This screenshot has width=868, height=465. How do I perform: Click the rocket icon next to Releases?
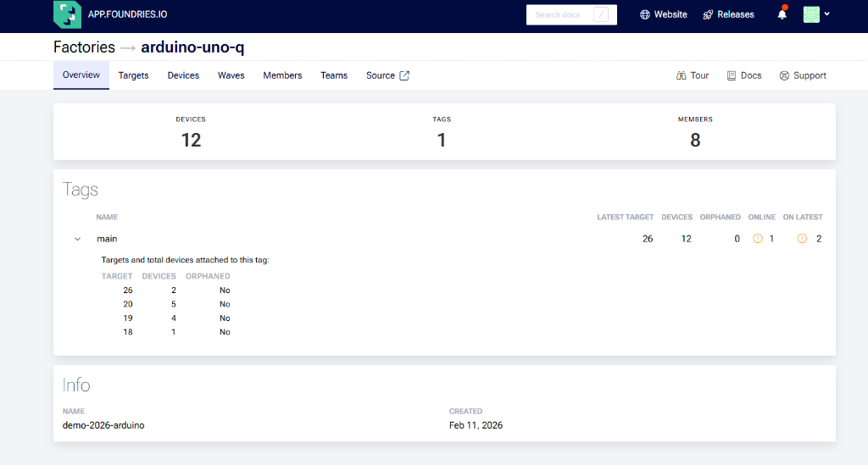tap(708, 15)
